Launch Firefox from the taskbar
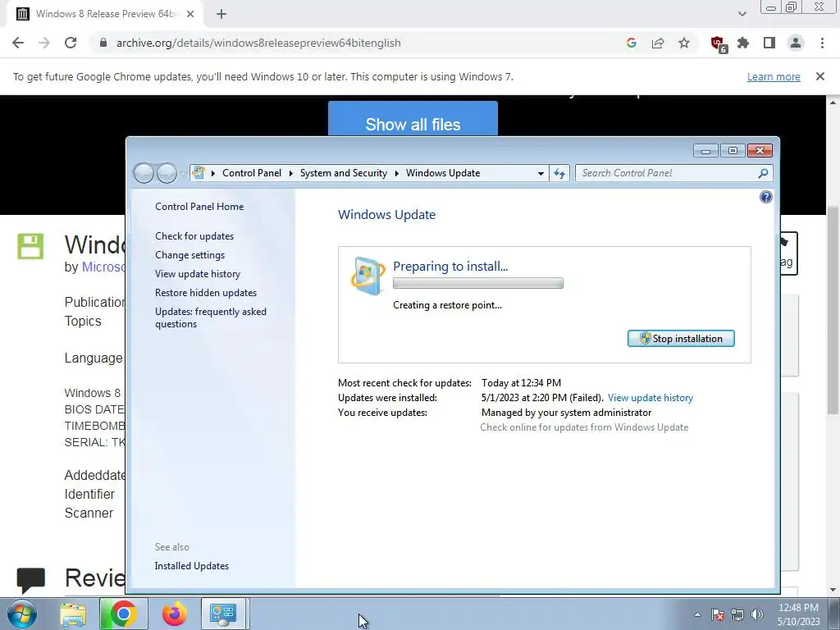This screenshot has width=840, height=630. point(174,614)
